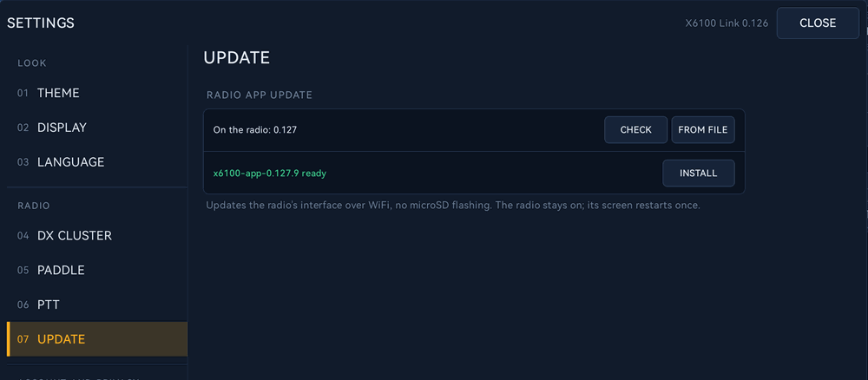Click the RADIO group header in sidebar
Image resolution: width=868 pixels, height=380 pixels.
[x=34, y=206]
